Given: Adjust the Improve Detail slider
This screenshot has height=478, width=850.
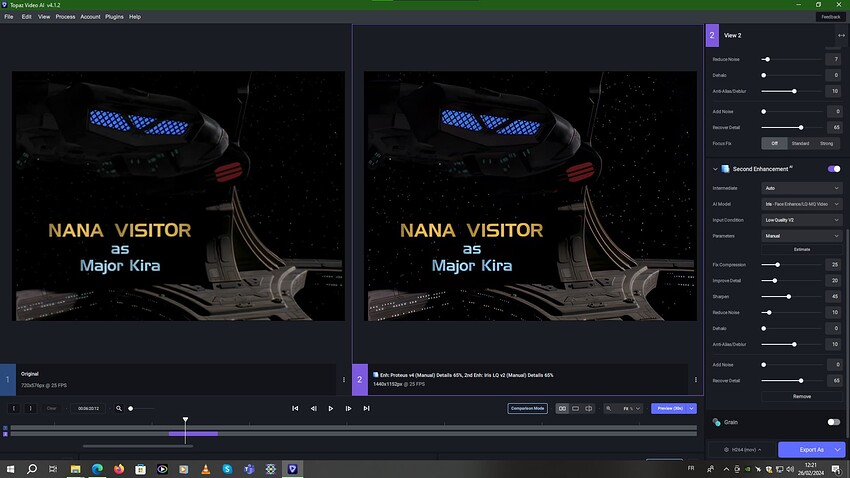Looking at the screenshot, I should 791,281.
